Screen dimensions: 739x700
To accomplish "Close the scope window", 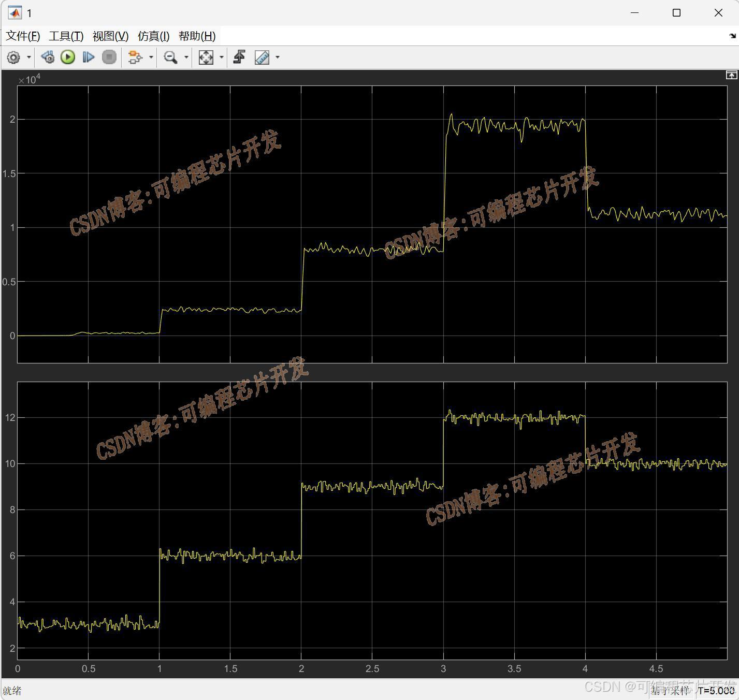I will [718, 13].
